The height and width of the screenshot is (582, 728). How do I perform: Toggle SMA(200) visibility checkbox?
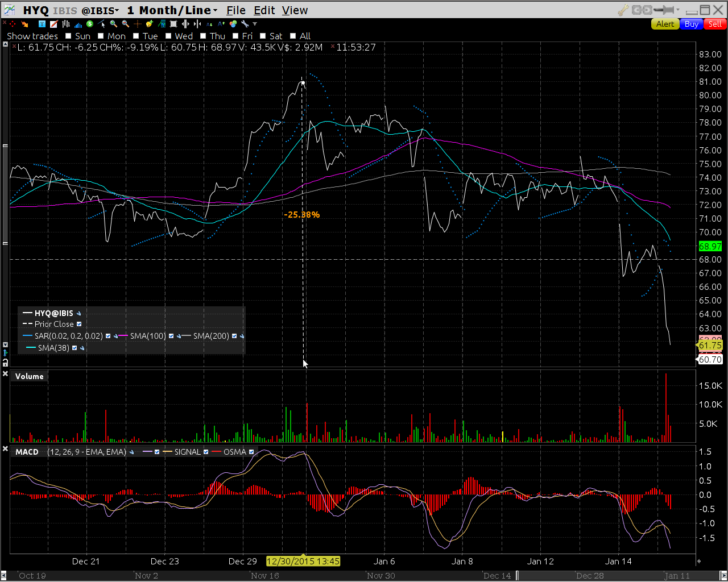pos(234,336)
